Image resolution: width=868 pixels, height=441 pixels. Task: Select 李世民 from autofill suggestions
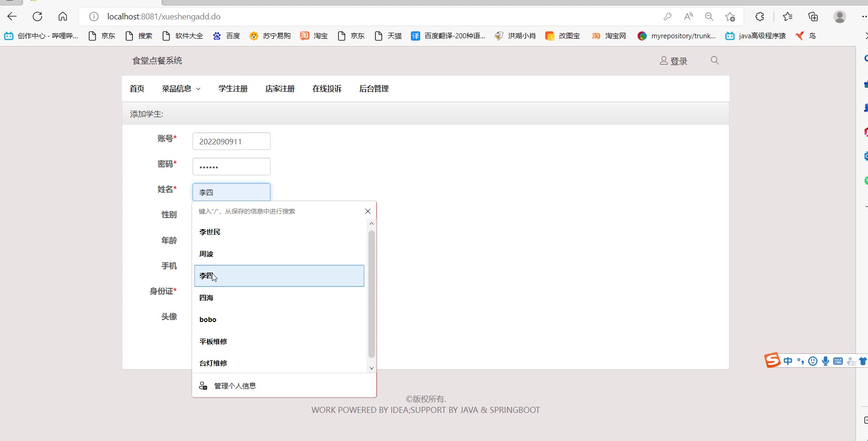pyautogui.click(x=210, y=232)
